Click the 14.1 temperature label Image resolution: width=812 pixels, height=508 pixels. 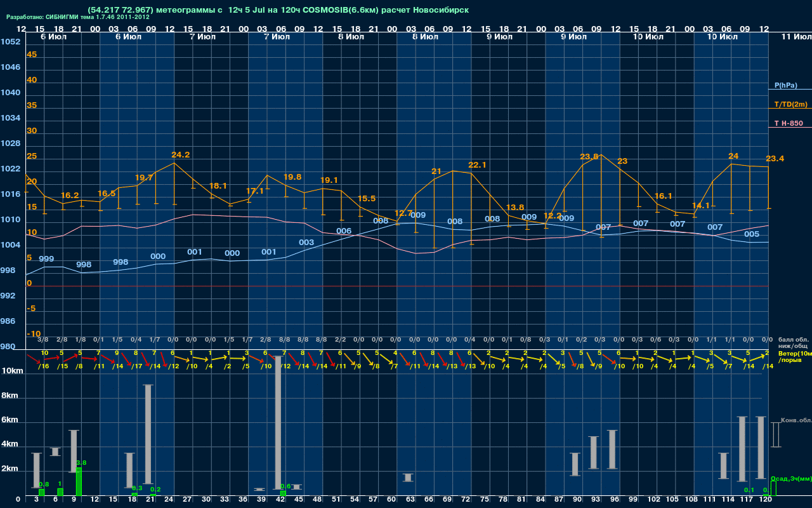pos(700,206)
